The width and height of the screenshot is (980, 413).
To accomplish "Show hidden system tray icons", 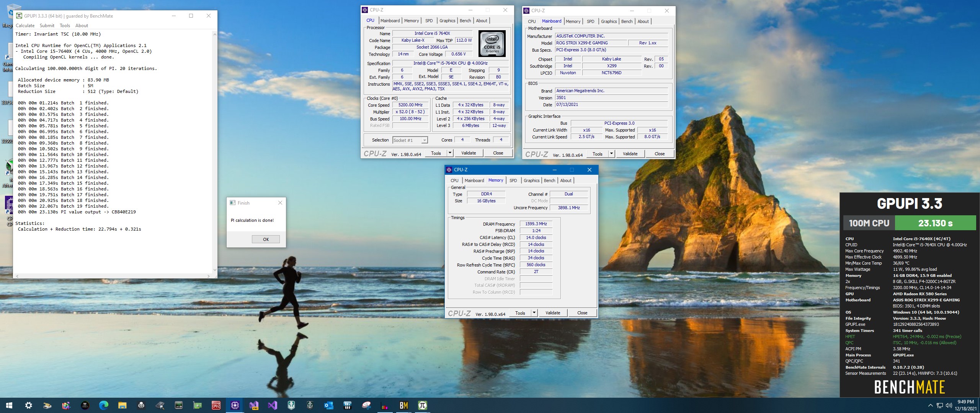I will coord(931,405).
